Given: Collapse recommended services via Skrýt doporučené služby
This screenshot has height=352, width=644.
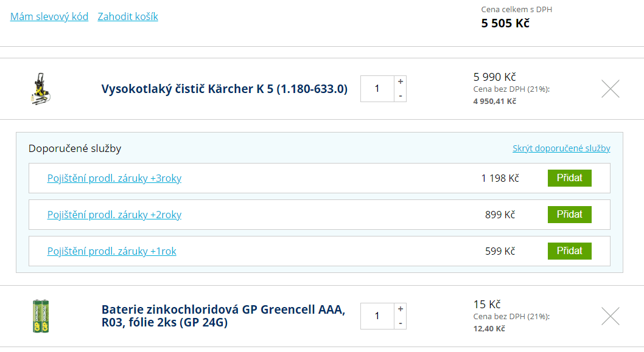Looking at the screenshot, I should 561,148.
